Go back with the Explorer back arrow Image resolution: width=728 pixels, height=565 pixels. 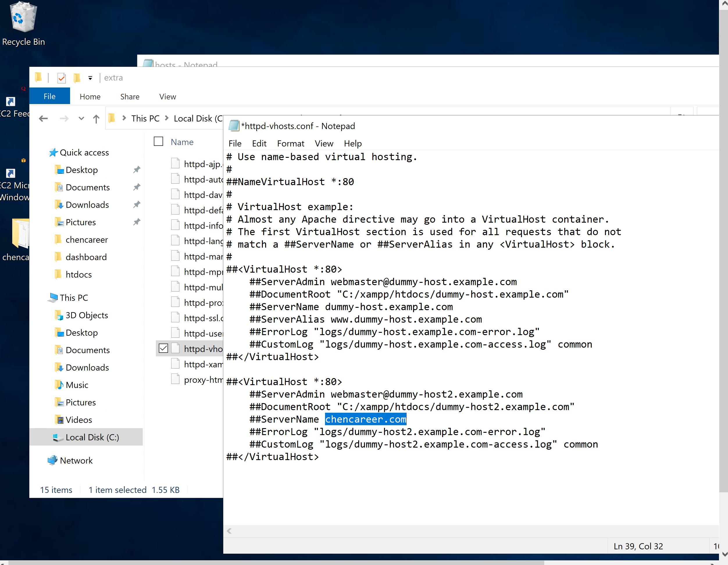(43, 119)
